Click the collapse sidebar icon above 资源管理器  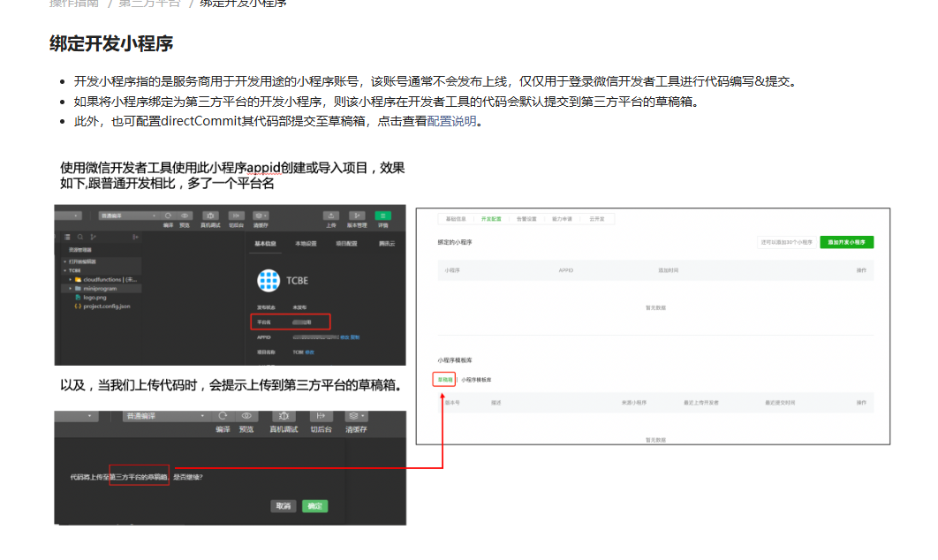135,237
